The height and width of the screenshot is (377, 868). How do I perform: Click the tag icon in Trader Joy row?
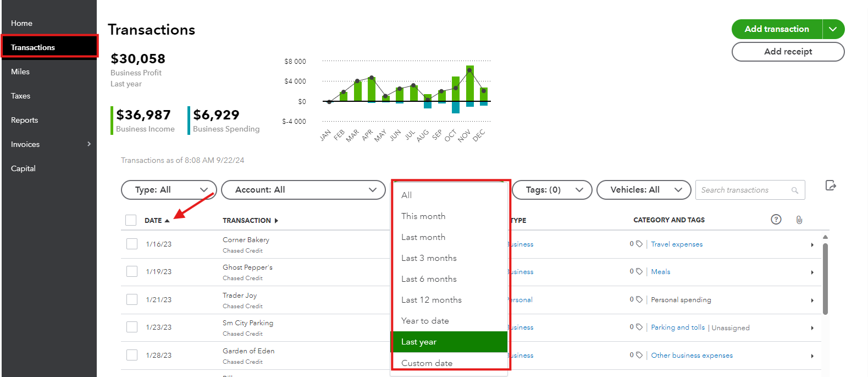pos(639,299)
